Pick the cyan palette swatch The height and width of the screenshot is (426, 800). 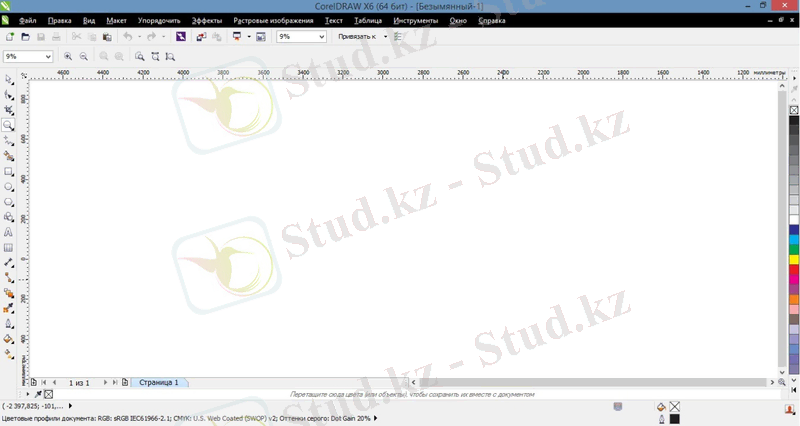pyautogui.click(x=794, y=240)
